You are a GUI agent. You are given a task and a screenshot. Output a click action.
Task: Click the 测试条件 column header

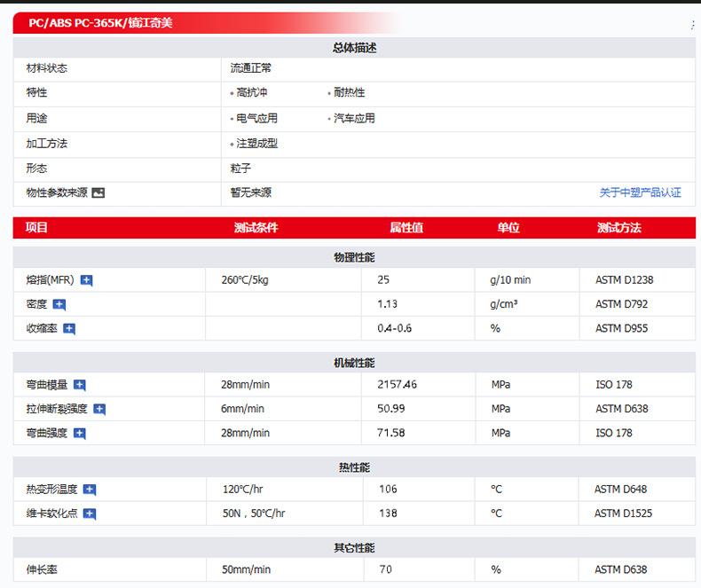(256, 228)
